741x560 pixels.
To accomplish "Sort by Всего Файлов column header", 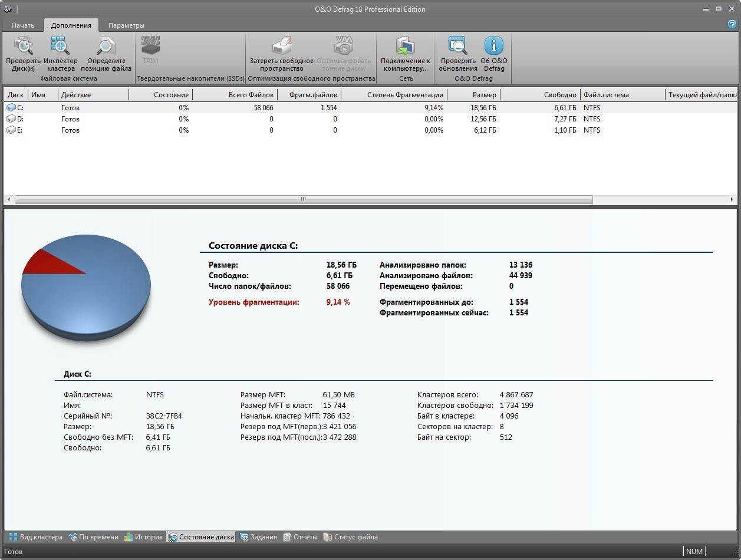I will pyautogui.click(x=235, y=95).
